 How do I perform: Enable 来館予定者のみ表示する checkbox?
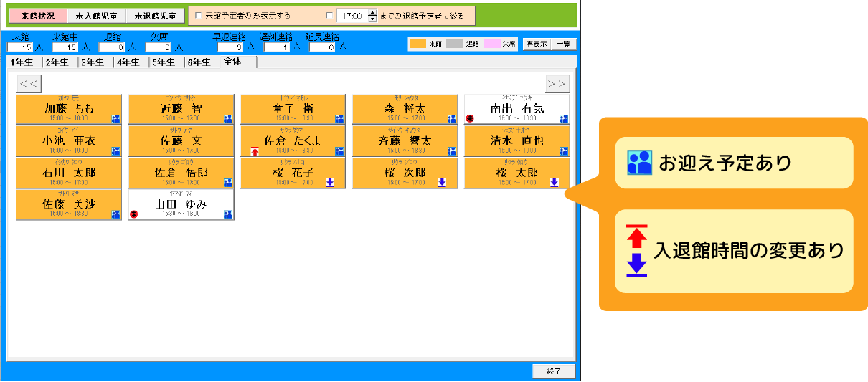(199, 15)
